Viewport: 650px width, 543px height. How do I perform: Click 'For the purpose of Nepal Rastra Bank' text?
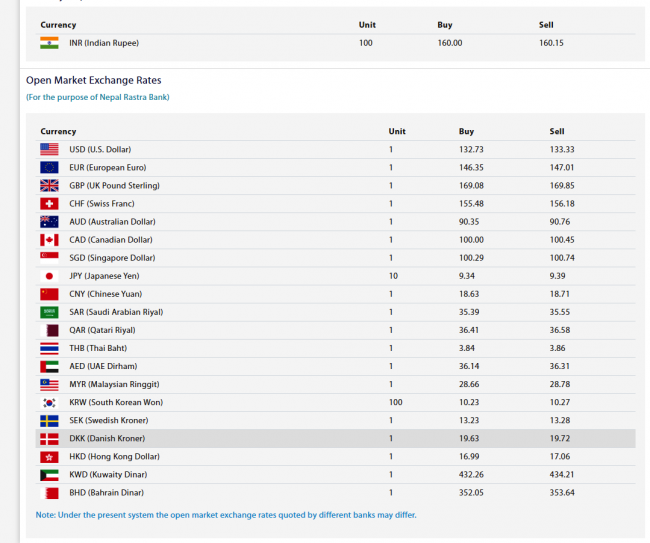[97, 97]
